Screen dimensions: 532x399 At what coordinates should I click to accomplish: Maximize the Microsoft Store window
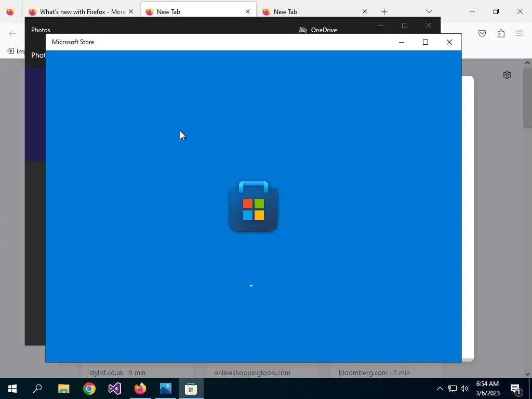(x=425, y=42)
